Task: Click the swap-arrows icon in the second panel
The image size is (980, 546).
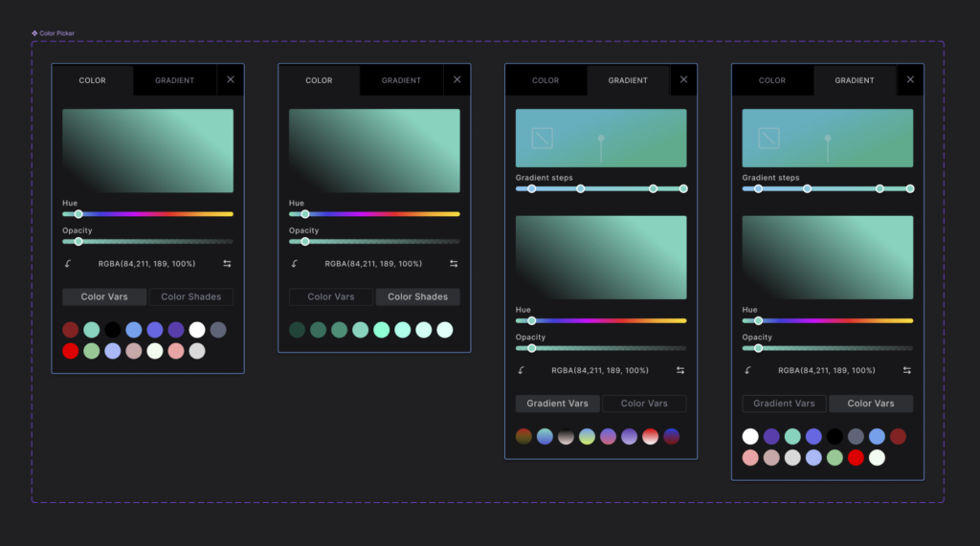Action: click(x=454, y=264)
